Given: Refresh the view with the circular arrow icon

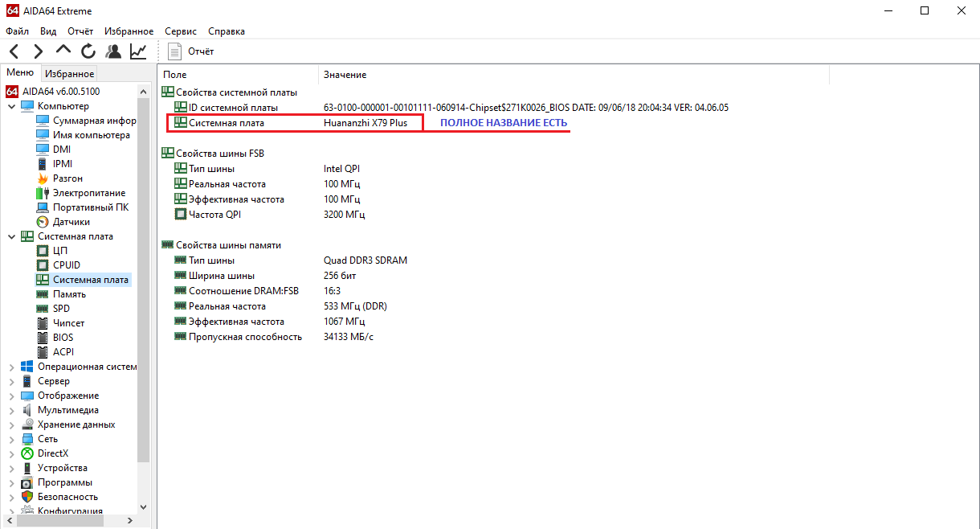Looking at the screenshot, I should (x=88, y=51).
